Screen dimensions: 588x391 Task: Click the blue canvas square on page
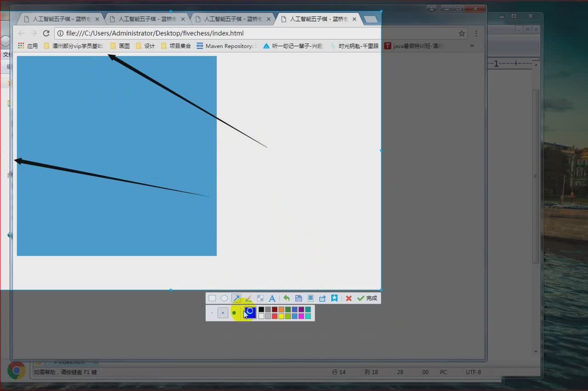click(x=117, y=156)
